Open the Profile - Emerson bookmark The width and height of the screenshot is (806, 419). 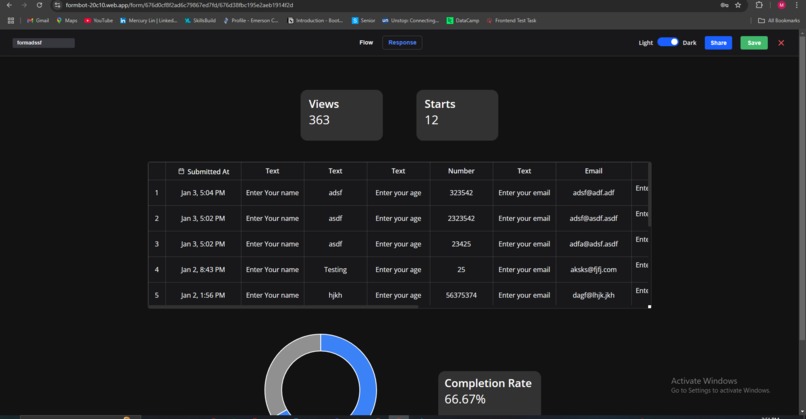click(250, 21)
